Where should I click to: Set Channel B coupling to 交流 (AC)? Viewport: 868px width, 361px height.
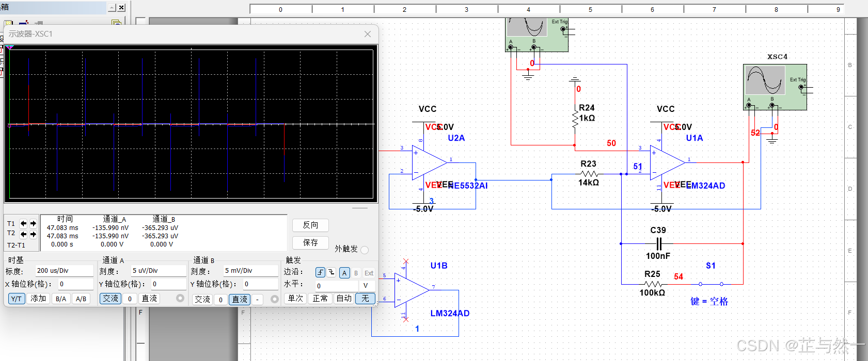pos(202,300)
